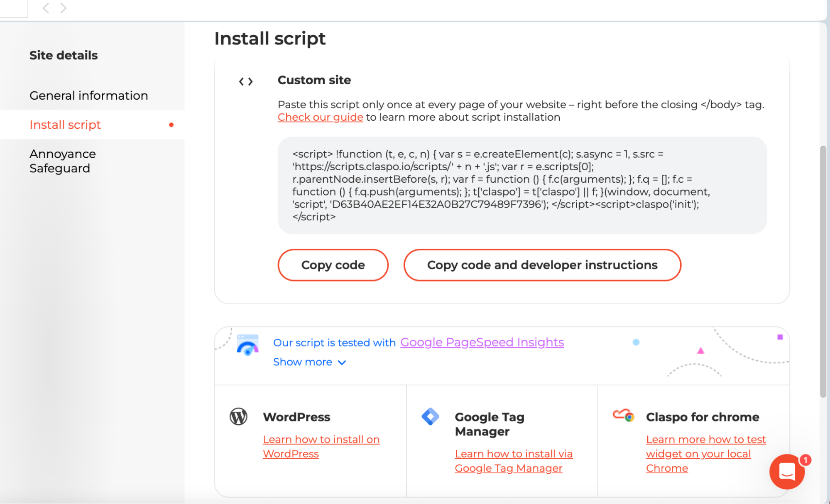Click the vertical page scrollbar
Viewport: 830px width, 504px height.
(x=823, y=272)
